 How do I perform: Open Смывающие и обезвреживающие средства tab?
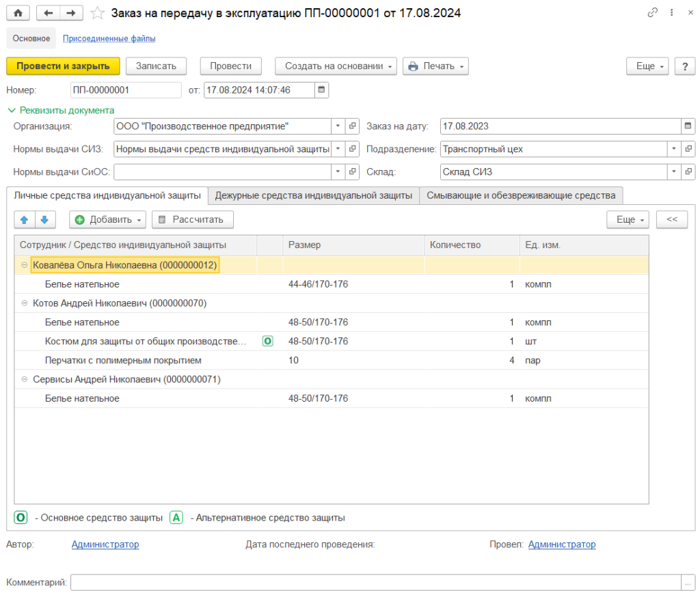521,195
